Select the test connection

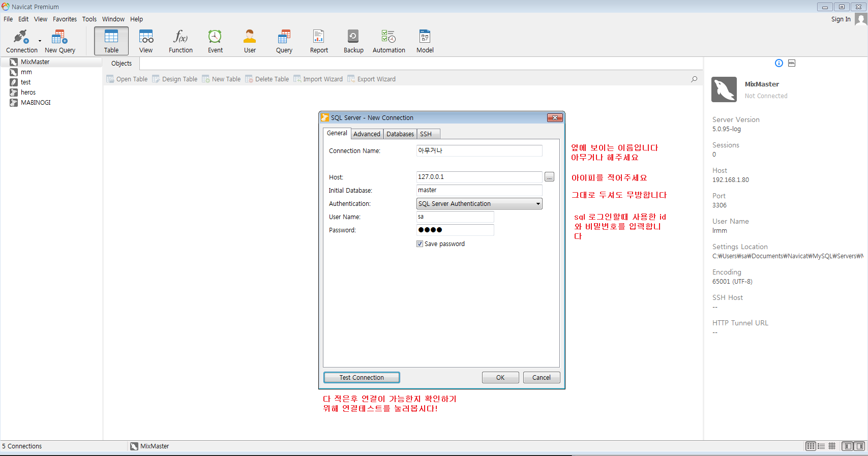point(26,82)
